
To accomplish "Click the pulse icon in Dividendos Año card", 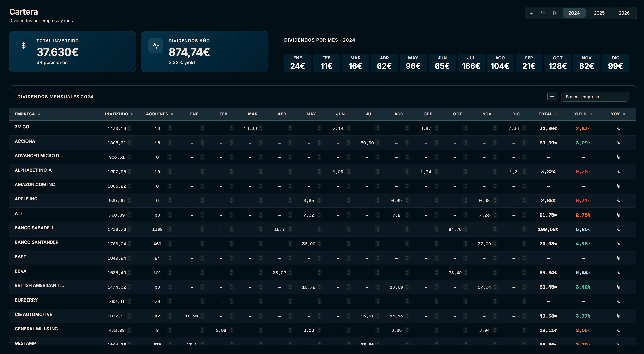I will pyautogui.click(x=155, y=45).
